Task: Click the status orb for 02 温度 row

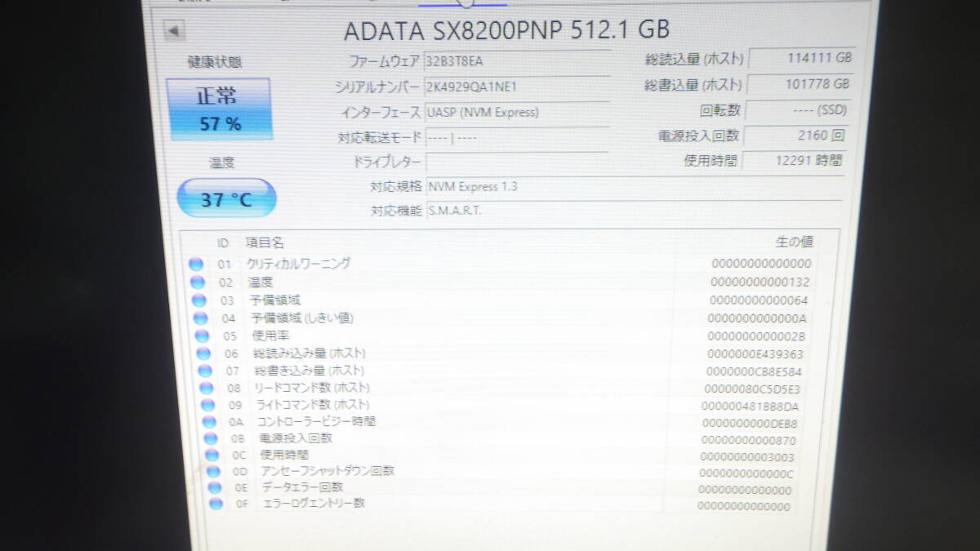Action: click(x=197, y=282)
